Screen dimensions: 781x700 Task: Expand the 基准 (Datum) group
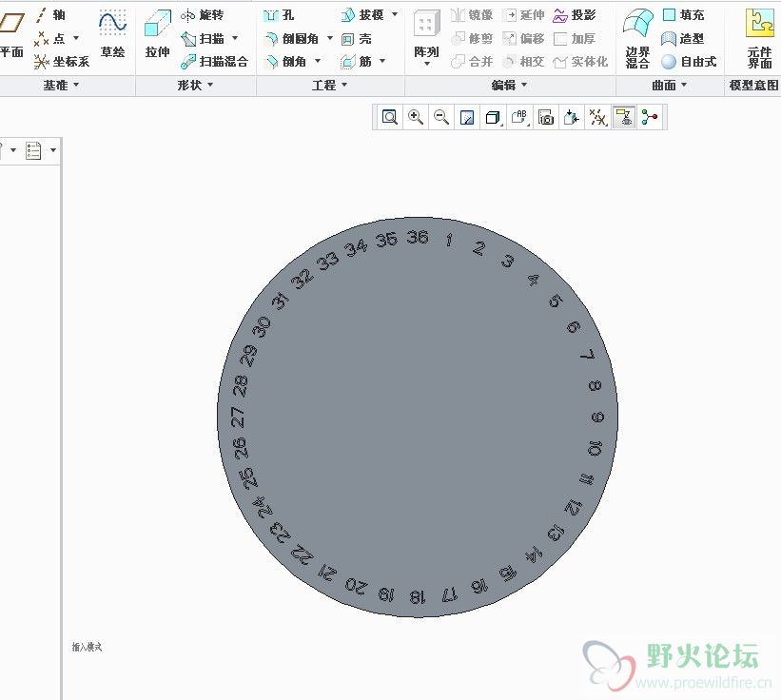(61, 86)
